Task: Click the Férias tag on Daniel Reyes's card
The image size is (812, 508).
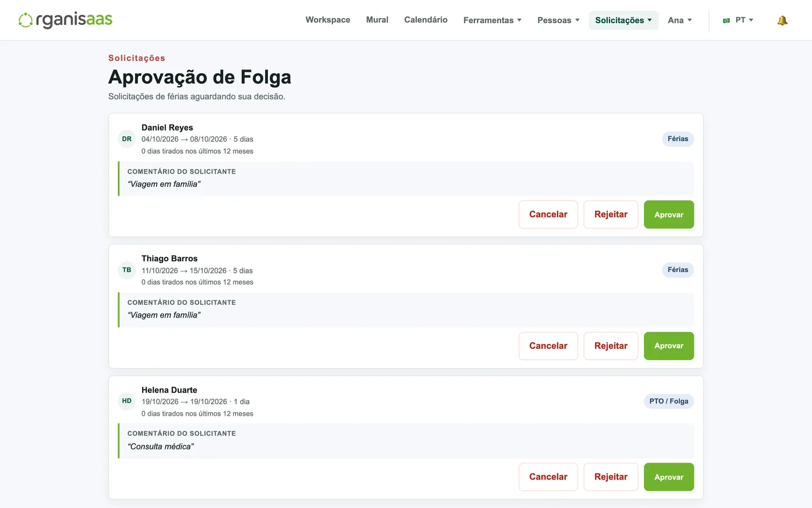Action: 678,139
